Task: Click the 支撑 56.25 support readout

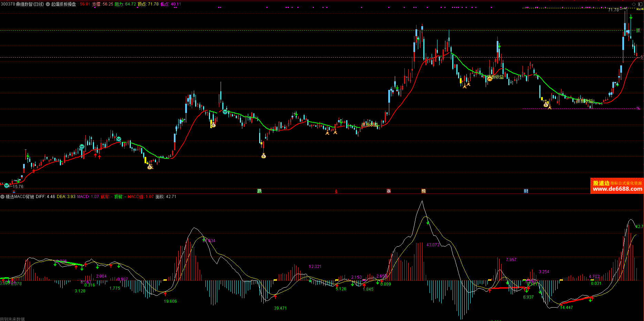Action: 102,4
